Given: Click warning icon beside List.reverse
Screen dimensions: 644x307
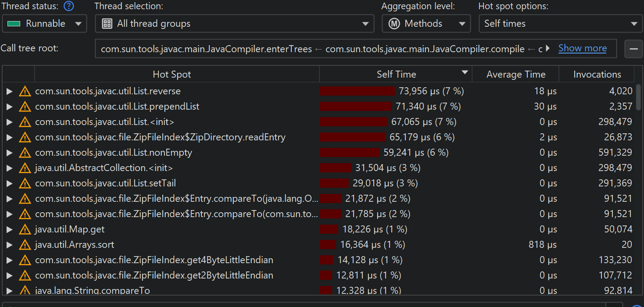Looking at the screenshot, I should click(25, 91).
